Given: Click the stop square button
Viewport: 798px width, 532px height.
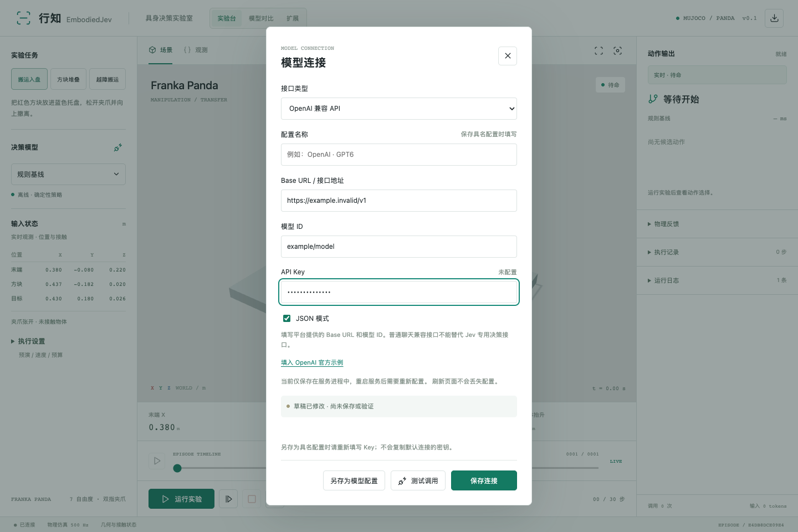Looking at the screenshot, I should 252,499.
